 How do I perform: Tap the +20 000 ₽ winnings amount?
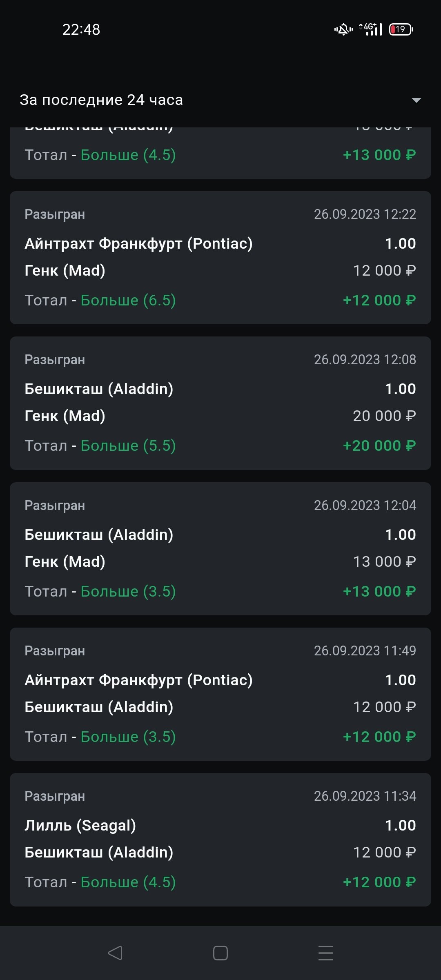[379, 446]
